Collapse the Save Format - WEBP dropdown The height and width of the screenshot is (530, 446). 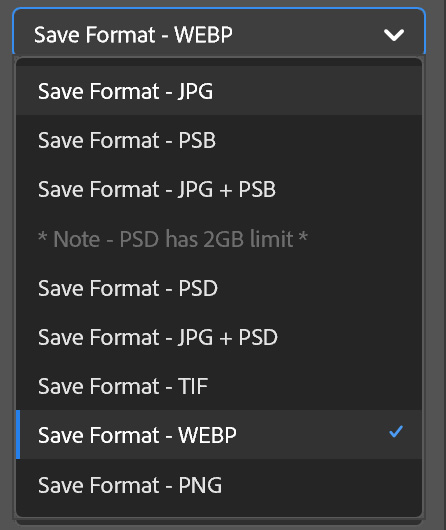click(219, 32)
